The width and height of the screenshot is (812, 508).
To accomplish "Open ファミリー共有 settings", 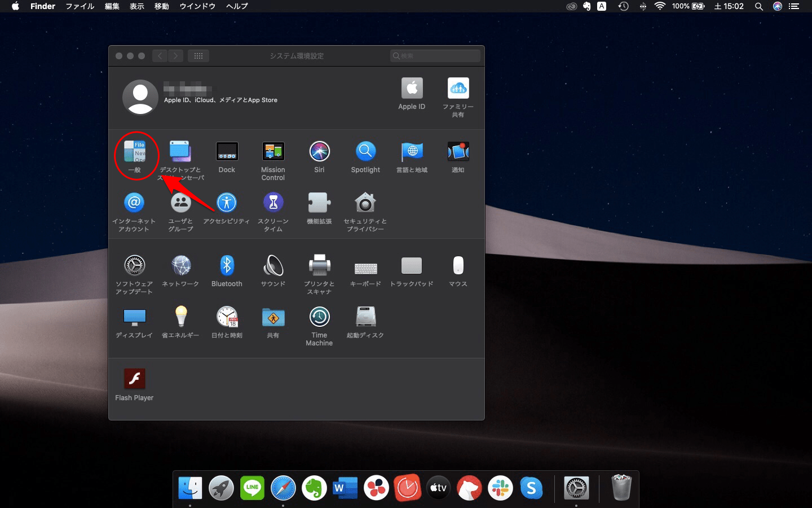I will click(458, 89).
